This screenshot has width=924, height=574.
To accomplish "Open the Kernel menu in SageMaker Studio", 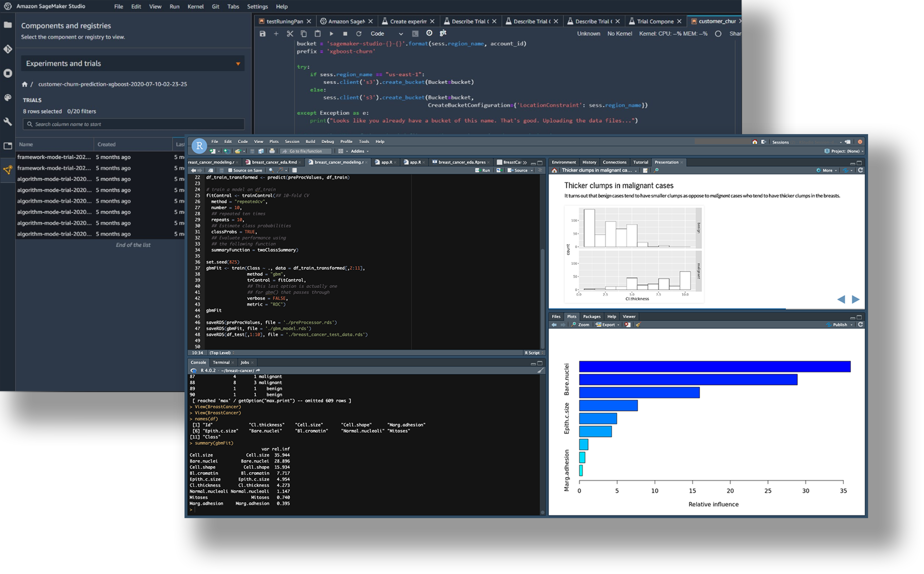I will 195,6.
